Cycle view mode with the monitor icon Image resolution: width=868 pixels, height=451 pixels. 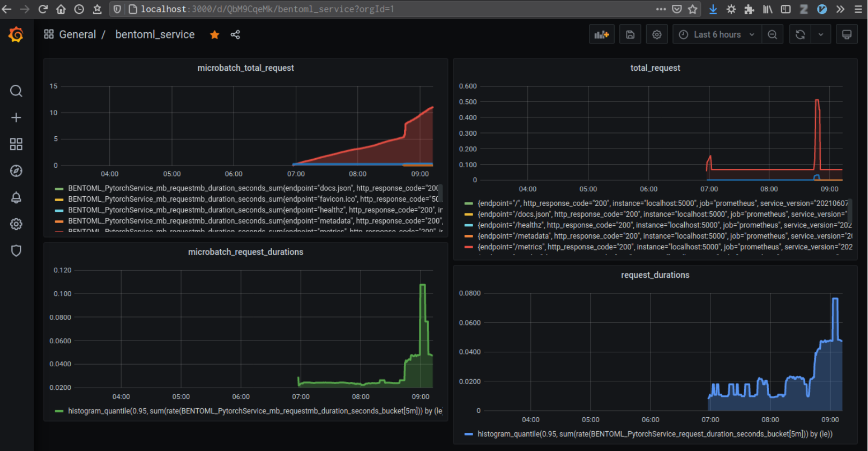[x=847, y=34]
